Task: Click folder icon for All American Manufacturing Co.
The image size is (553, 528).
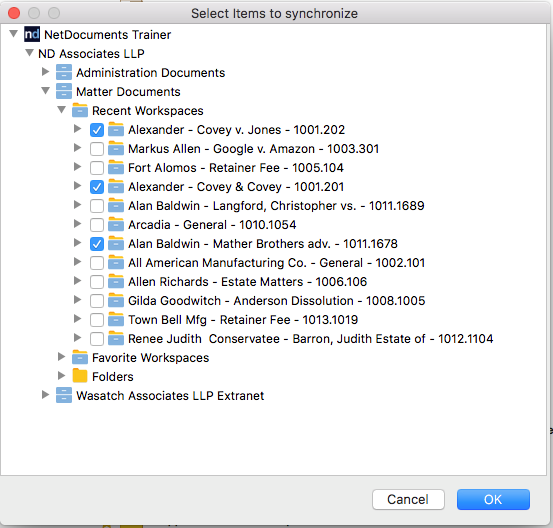Action: [x=116, y=262]
